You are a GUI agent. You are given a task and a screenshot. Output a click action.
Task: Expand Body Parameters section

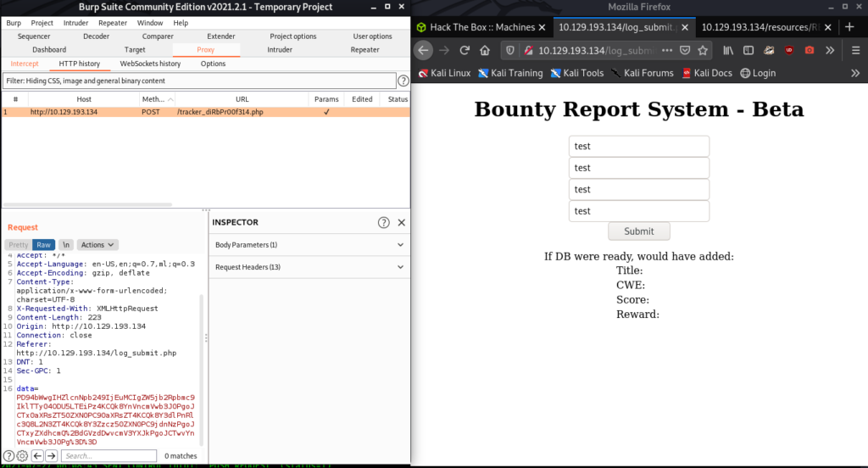(x=309, y=245)
